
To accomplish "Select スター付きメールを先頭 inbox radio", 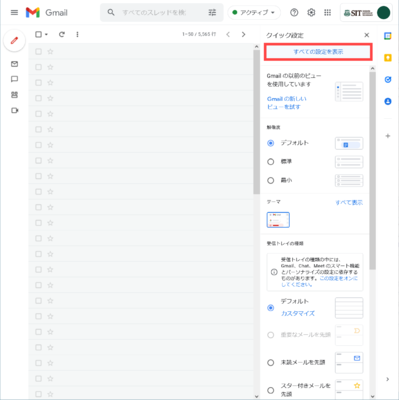I will point(271,390).
